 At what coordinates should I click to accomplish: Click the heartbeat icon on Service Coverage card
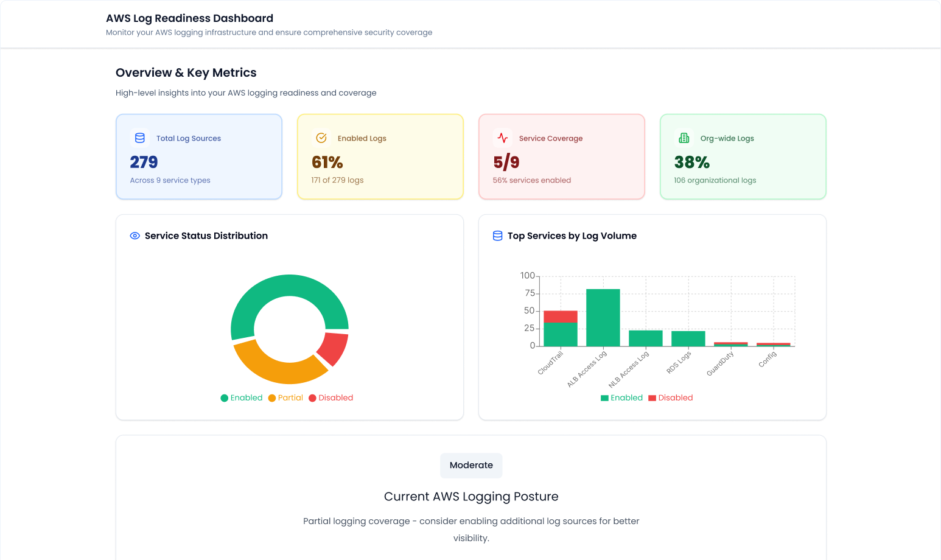502,138
